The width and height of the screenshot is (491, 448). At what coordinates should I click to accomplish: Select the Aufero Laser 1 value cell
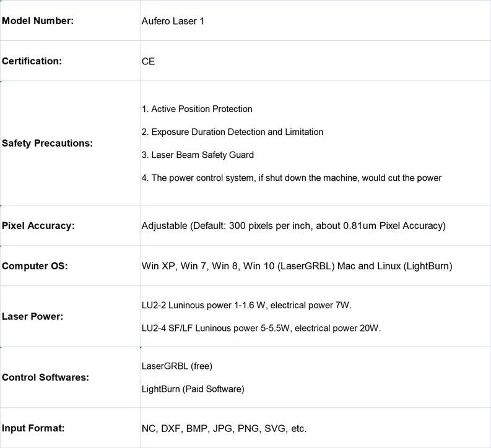click(173, 21)
